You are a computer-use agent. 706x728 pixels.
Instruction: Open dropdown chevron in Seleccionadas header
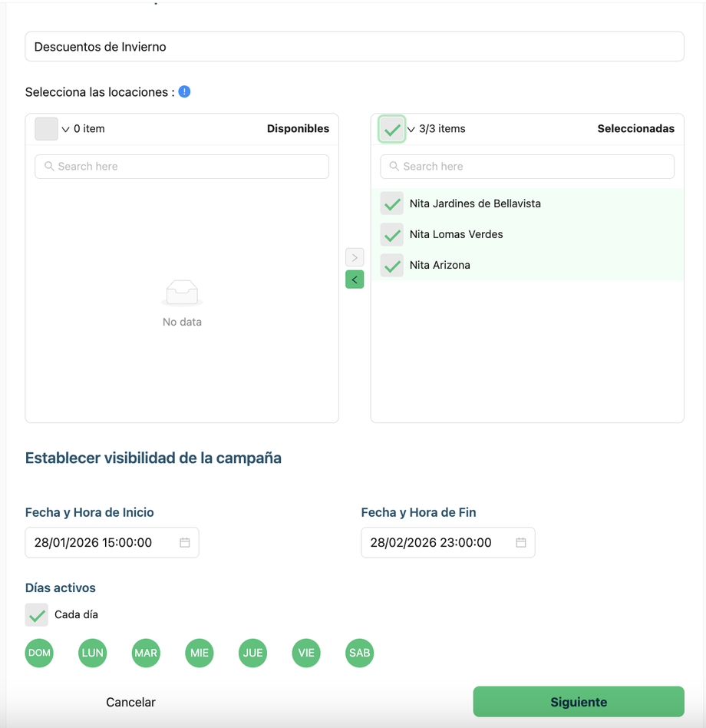411,129
